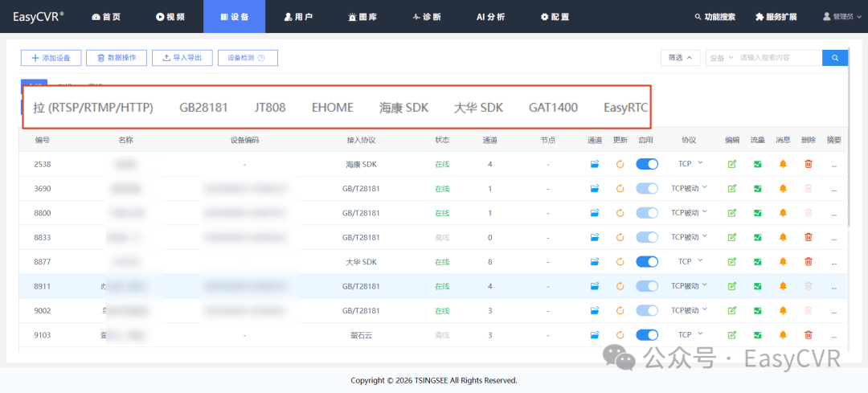Click update icon in row 8877
The image size is (868, 393).
click(620, 262)
